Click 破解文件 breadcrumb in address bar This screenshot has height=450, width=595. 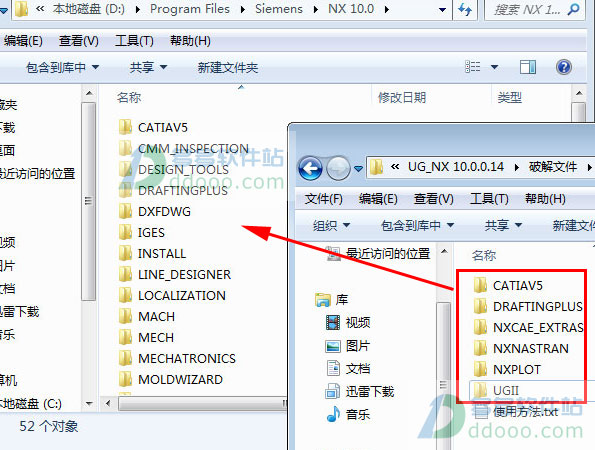(x=552, y=167)
